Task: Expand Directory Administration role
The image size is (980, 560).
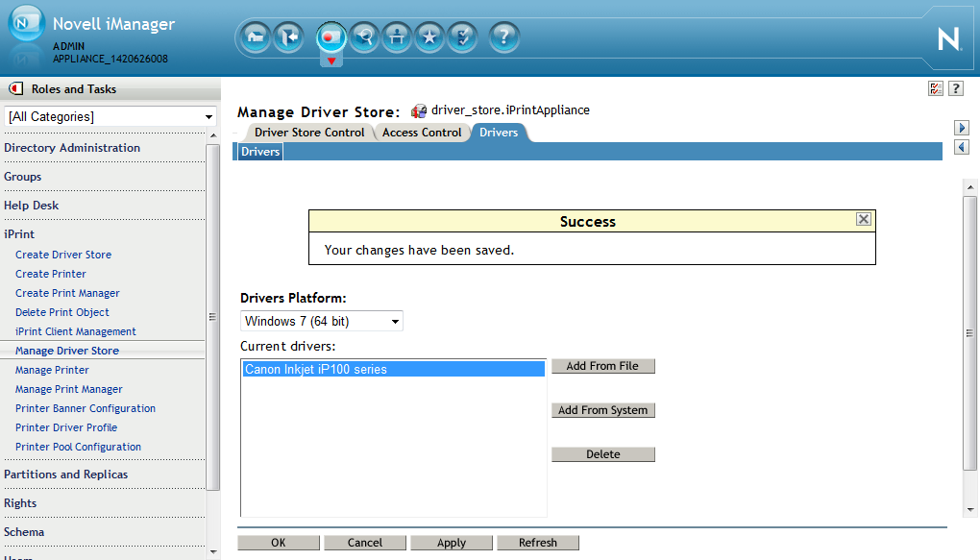Action: pos(72,148)
